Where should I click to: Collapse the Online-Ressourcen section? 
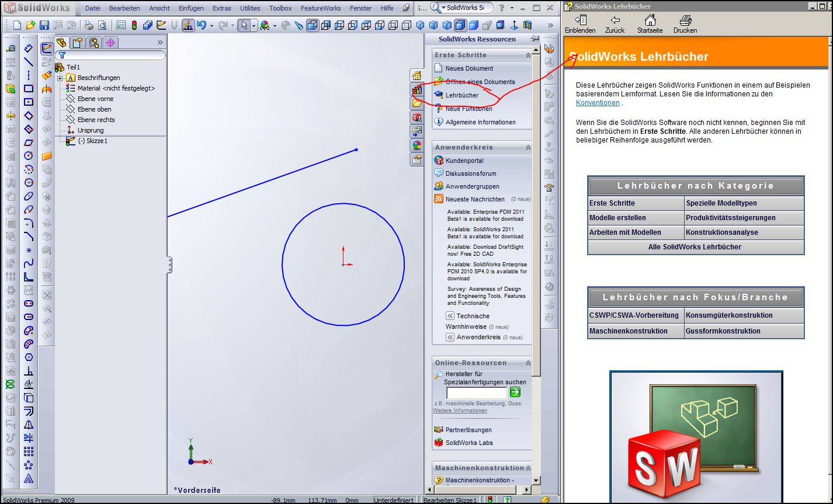pos(528,363)
